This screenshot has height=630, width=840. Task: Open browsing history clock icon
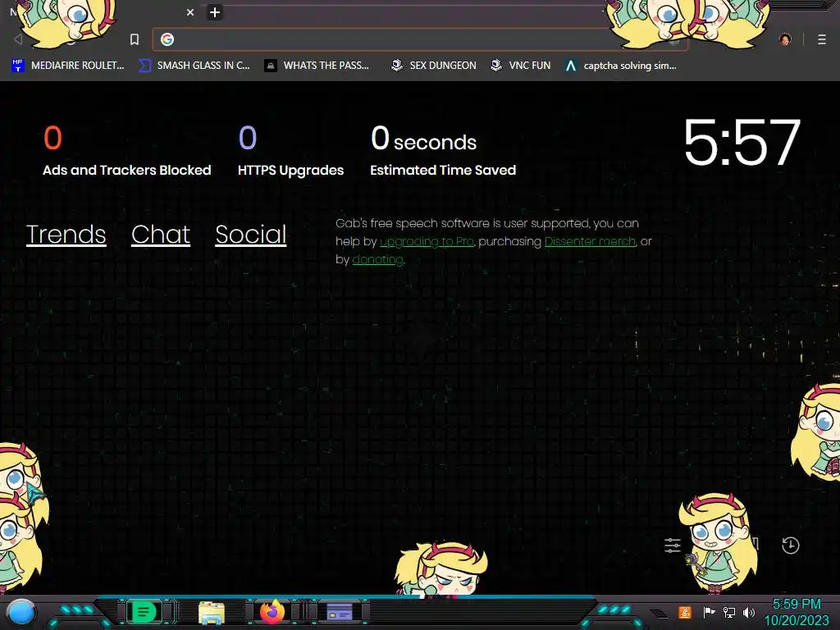coord(791,546)
